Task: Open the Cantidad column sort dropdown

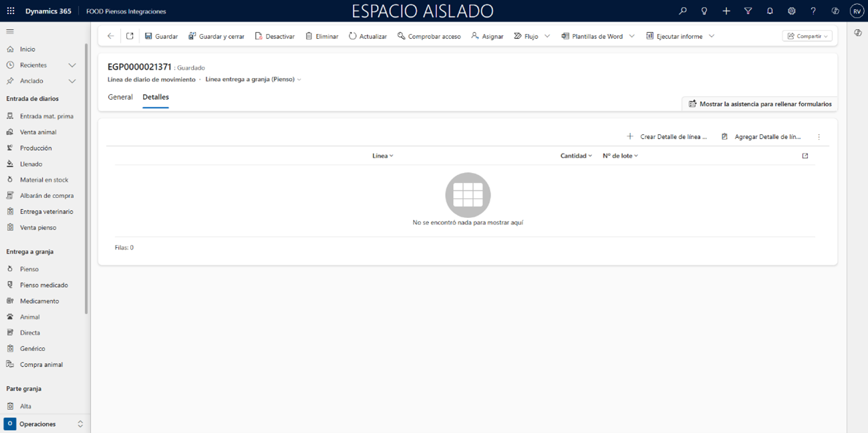Action: pos(576,156)
